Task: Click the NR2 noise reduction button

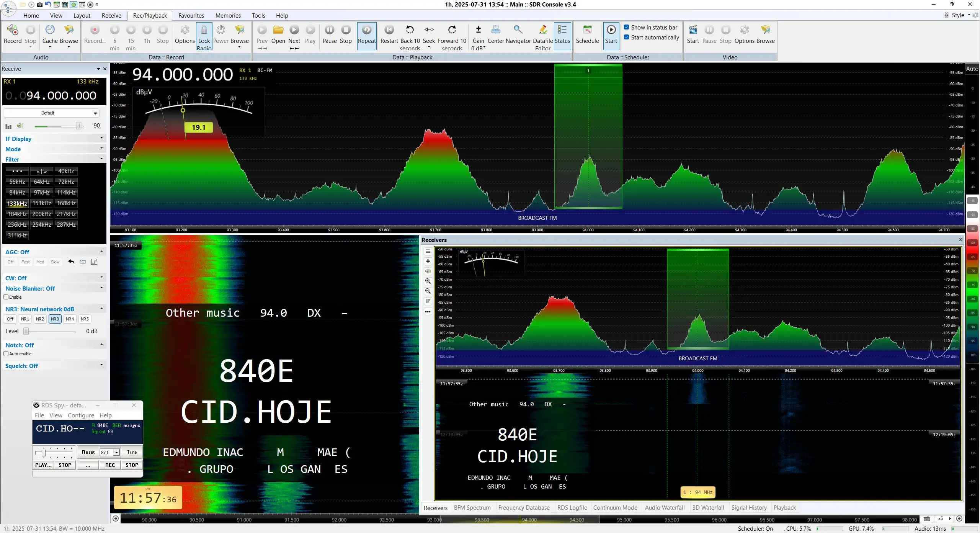Action: click(40, 319)
